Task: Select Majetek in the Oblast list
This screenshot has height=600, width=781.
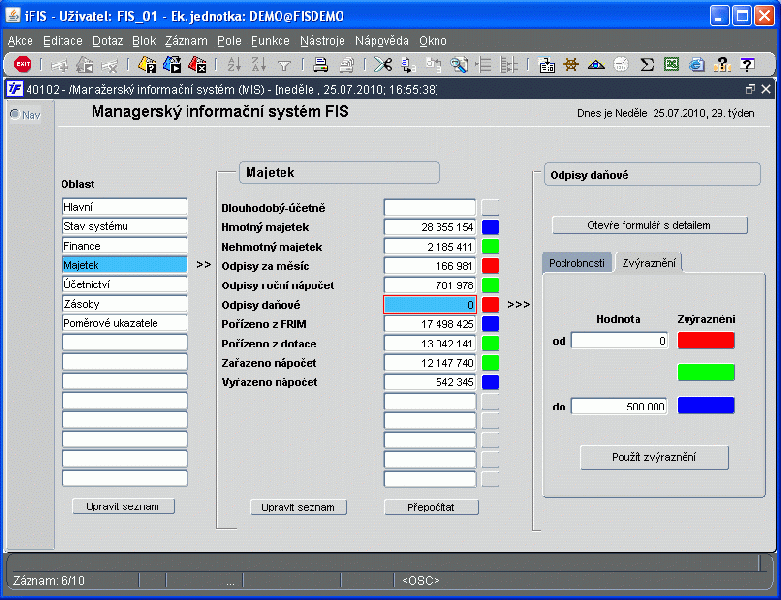Action: pyautogui.click(x=125, y=265)
